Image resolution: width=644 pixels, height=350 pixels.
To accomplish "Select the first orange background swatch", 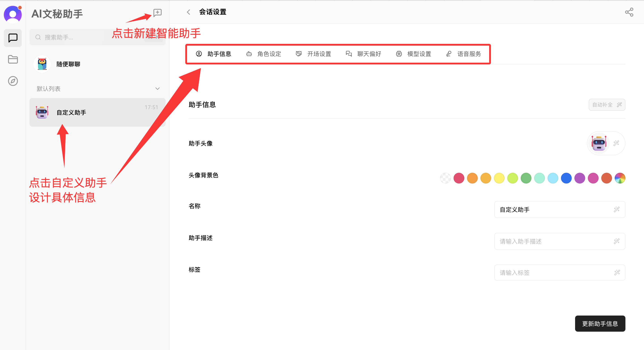I will pos(472,178).
